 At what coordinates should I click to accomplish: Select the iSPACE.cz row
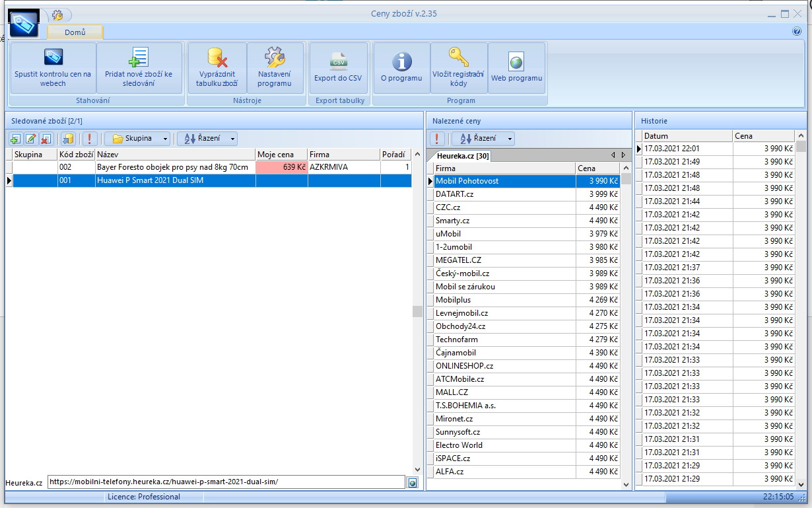point(524,458)
